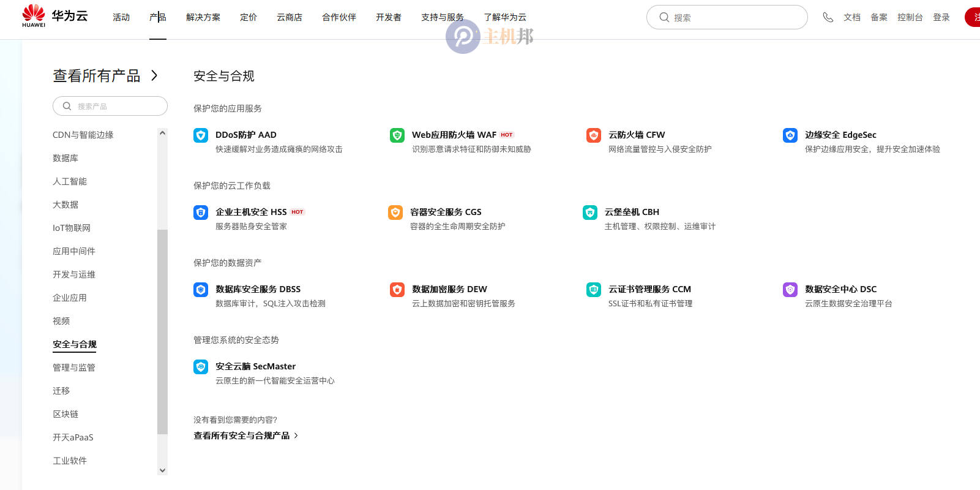The image size is (980, 490).
Task: Click the 数据安全中心 DSC icon
Action: click(x=790, y=290)
